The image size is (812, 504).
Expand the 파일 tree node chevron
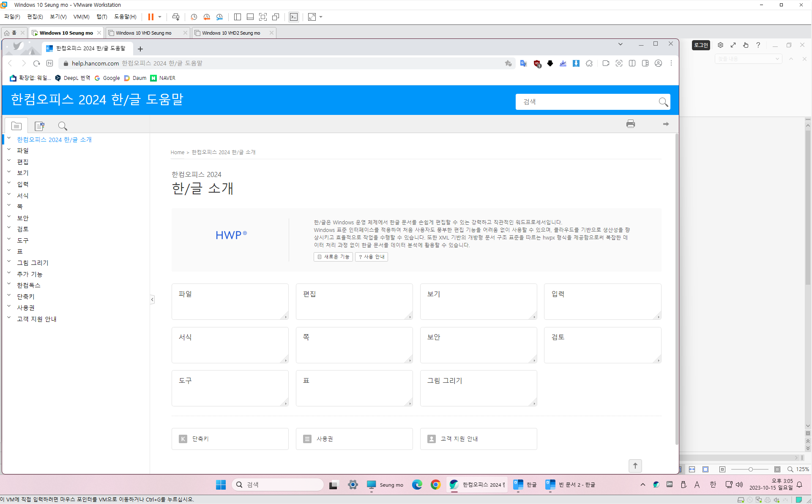[9, 149]
